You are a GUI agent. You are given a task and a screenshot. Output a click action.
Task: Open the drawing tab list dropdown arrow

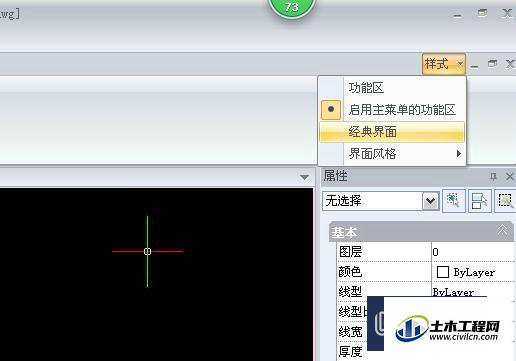(x=304, y=177)
